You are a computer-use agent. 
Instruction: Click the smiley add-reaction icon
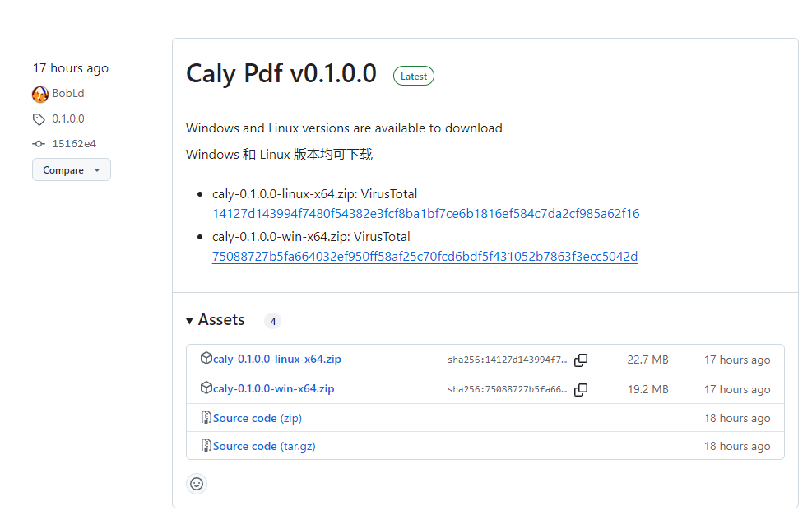197,484
